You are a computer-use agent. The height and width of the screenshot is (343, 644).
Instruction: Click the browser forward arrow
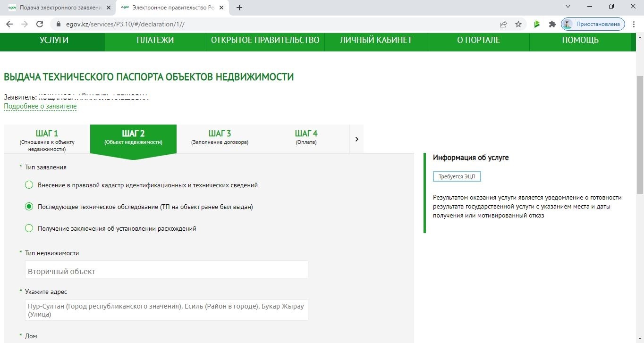[x=25, y=24]
